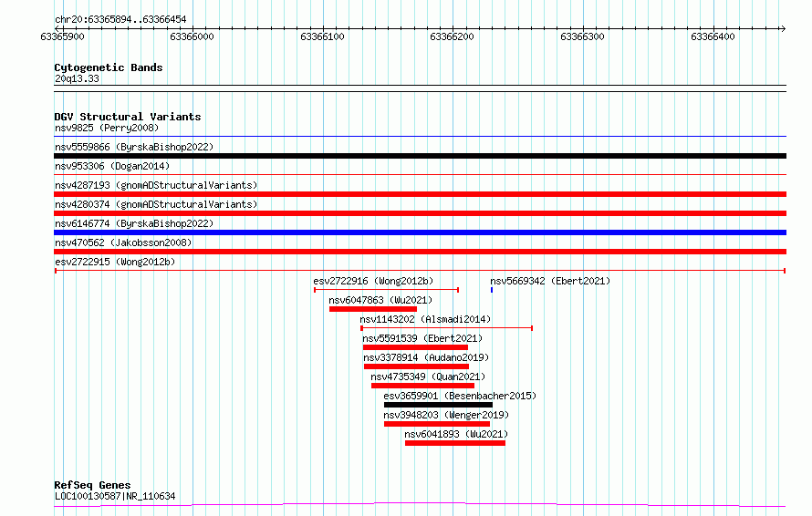Click the nsv4735349 (Quan2021) red bar
This screenshot has width=812, height=516.
pyautogui.click(x=422, y=386)
